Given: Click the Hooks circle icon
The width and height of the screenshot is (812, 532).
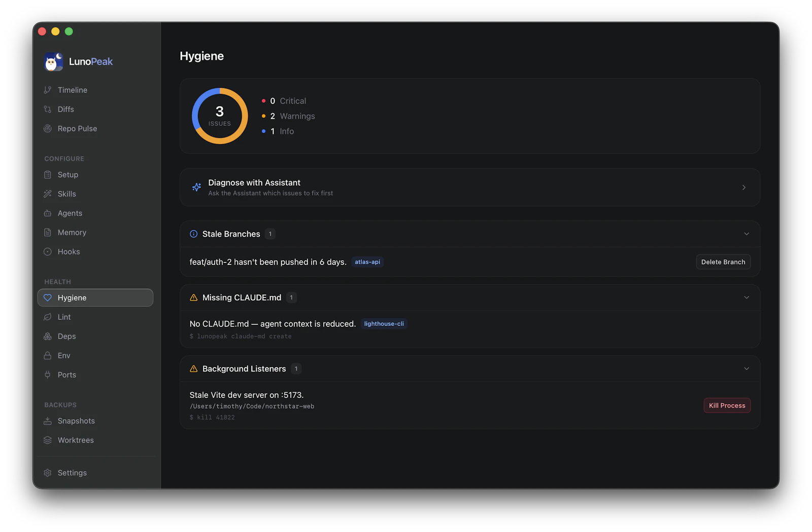Looking at the screenshot, I should tap(48, 252).
